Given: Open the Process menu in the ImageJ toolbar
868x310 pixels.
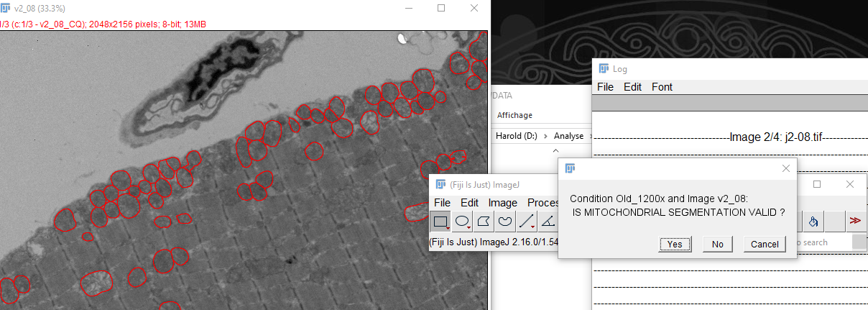Looking at the screenshot, I should click(x=543, y=203).
